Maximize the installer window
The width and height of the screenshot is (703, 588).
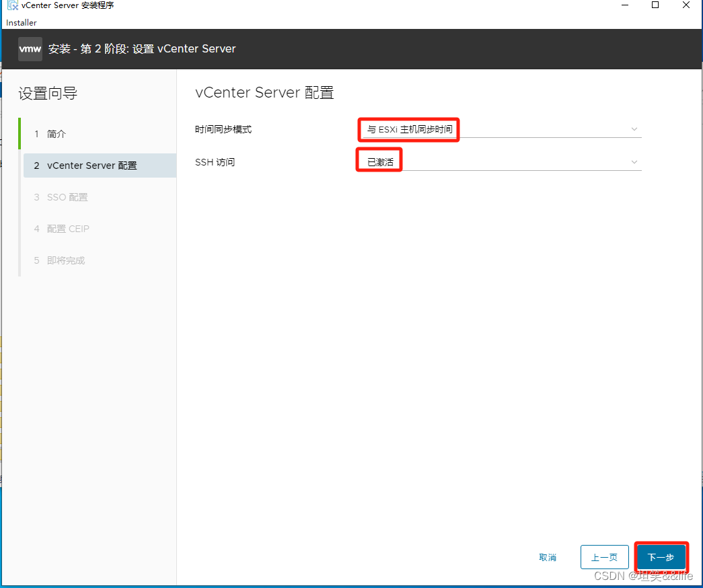click(x=655, y=5)
